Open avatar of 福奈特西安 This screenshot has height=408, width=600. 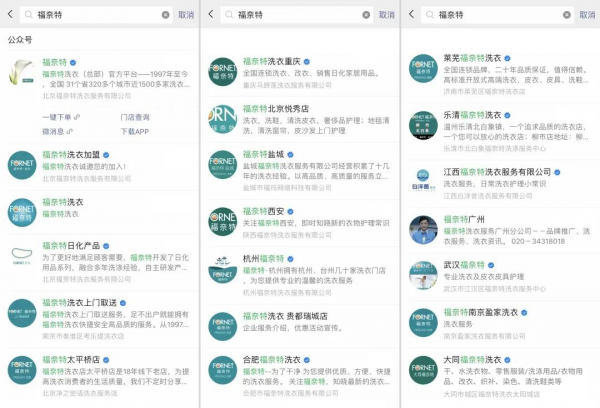point(223,222)
